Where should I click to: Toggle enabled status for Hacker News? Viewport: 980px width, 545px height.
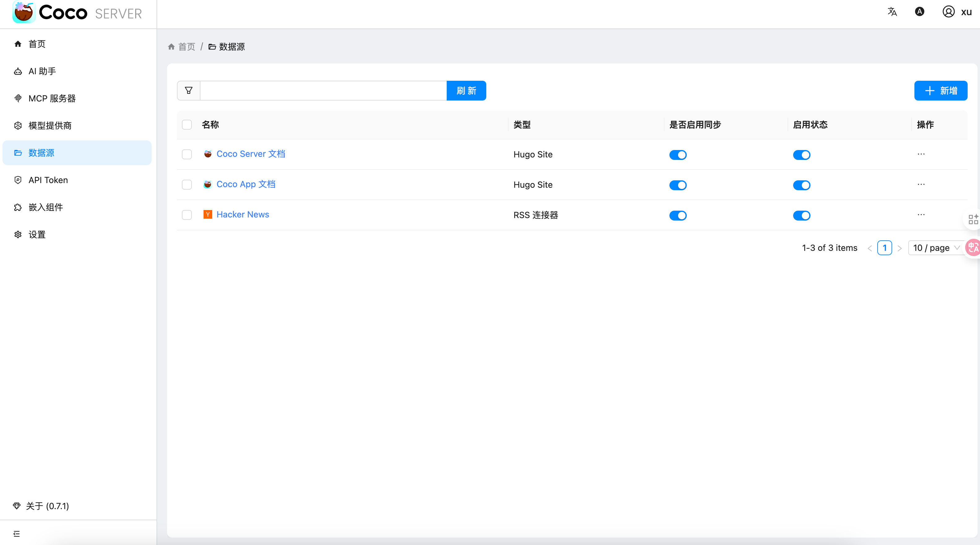801,216
